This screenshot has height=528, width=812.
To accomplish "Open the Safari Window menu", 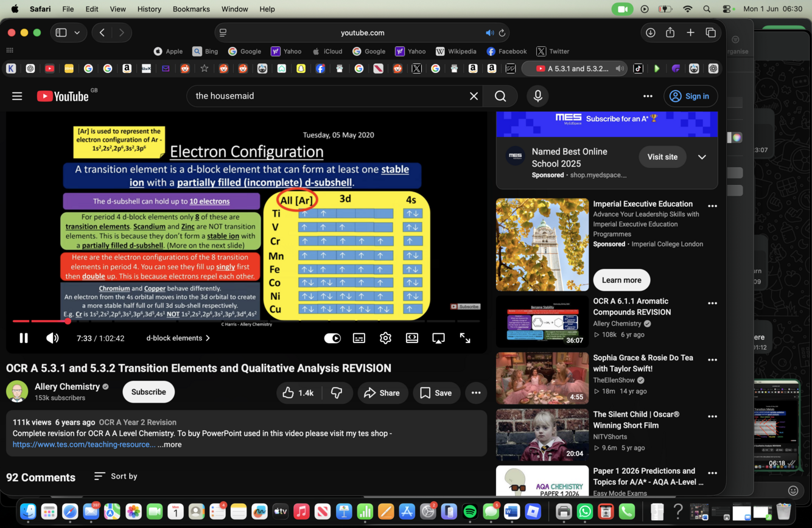I will pos(234,9).
